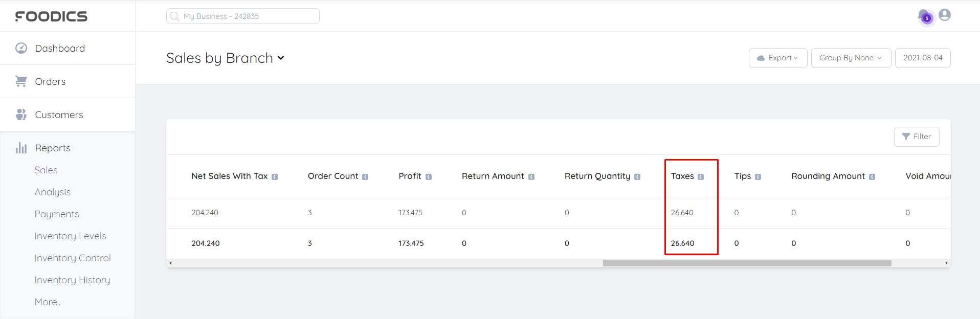Open the Analysis reports submenu item
Image resolution: width=980 pixels, height=319 pixels.
[x=53, y=192]
